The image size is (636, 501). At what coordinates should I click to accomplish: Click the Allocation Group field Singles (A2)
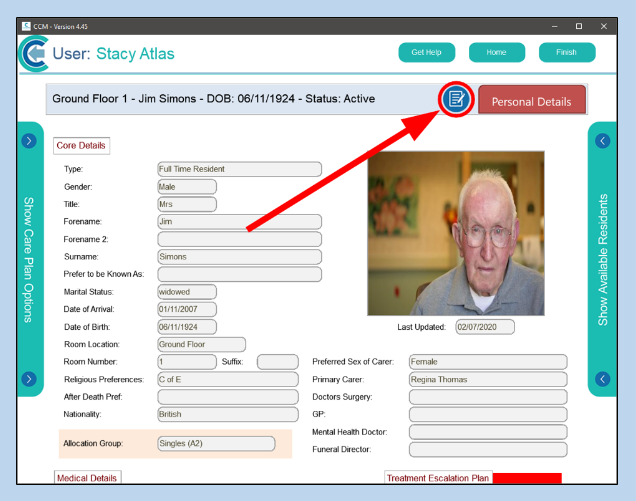[216, 443]
